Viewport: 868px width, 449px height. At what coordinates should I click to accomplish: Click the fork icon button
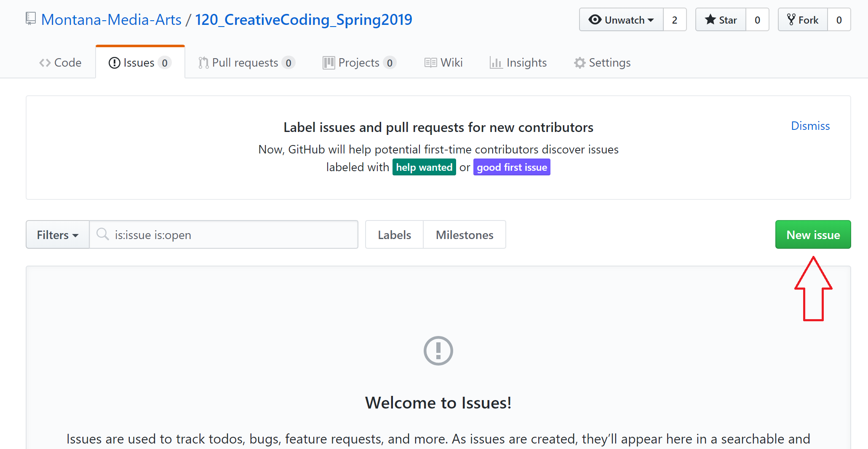pyautogui.click(x=791, y=20)
